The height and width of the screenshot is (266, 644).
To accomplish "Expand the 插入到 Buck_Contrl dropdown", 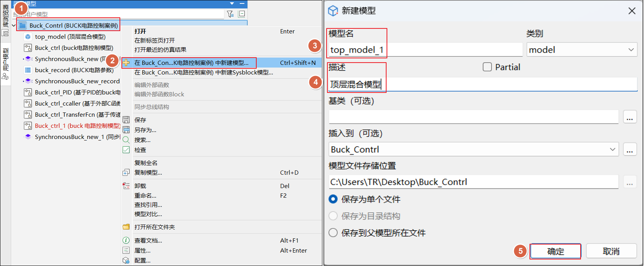I will pos(612,150).
